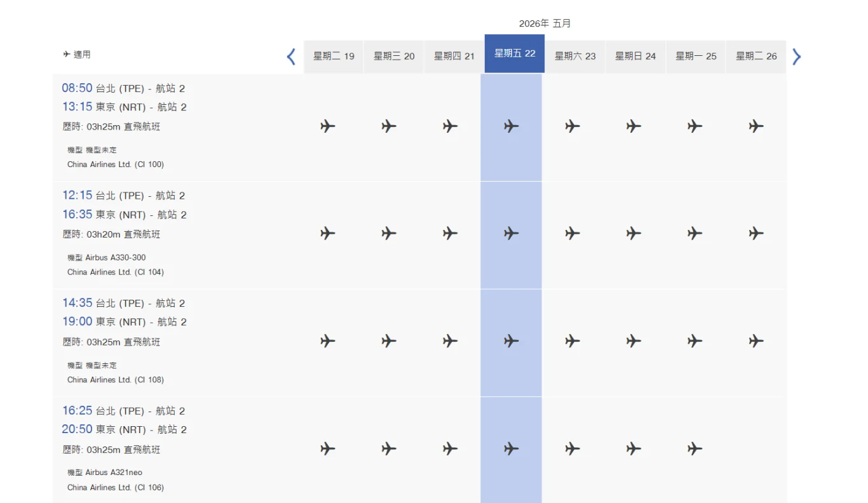
Task: Click the 13:15 東京 (NRT) arrival line
Action: [x=125, y=107]
